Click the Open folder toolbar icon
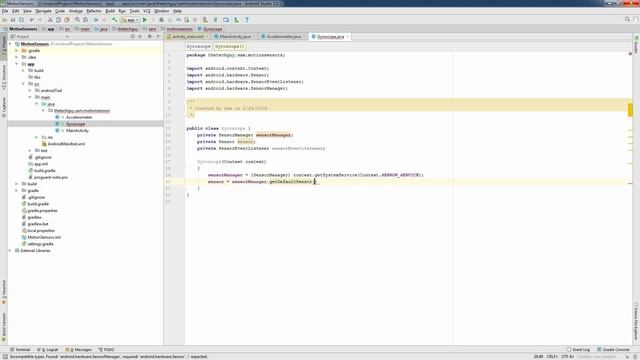Image resolution: width=640 pixels, height=360 pixels. [x=5, y=20]
